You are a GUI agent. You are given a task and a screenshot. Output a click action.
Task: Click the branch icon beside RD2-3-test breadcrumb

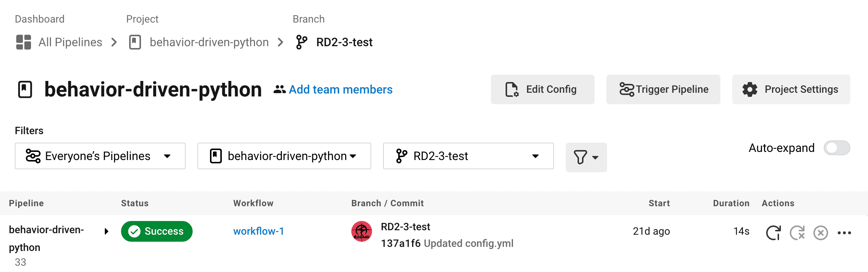[302, 42]
